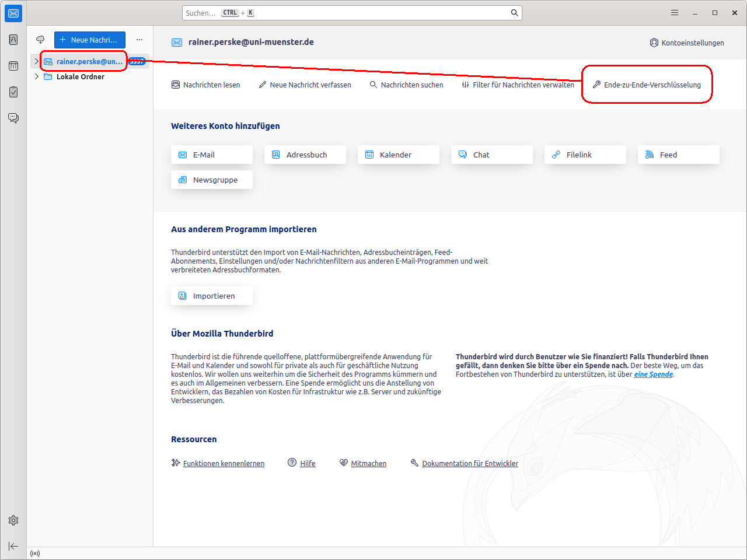Click the get messages cloud icon
The height and width of the screenshot is (560, 747).
coord(40,40)
